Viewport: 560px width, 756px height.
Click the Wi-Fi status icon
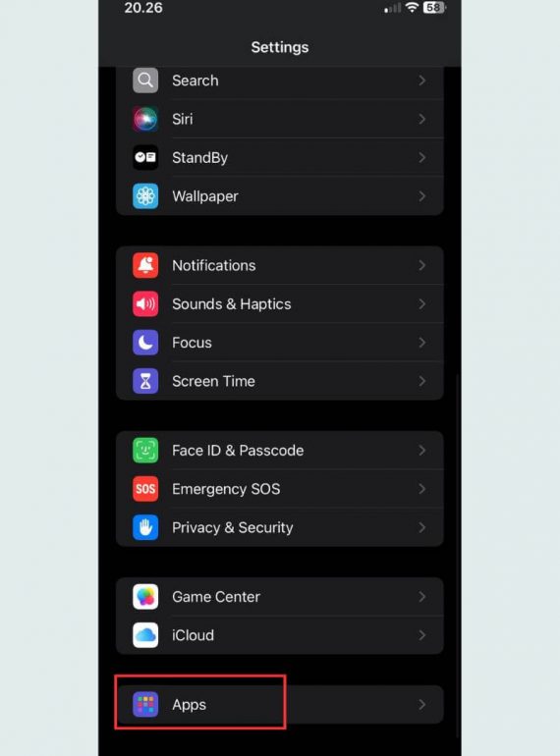point(412,7)
